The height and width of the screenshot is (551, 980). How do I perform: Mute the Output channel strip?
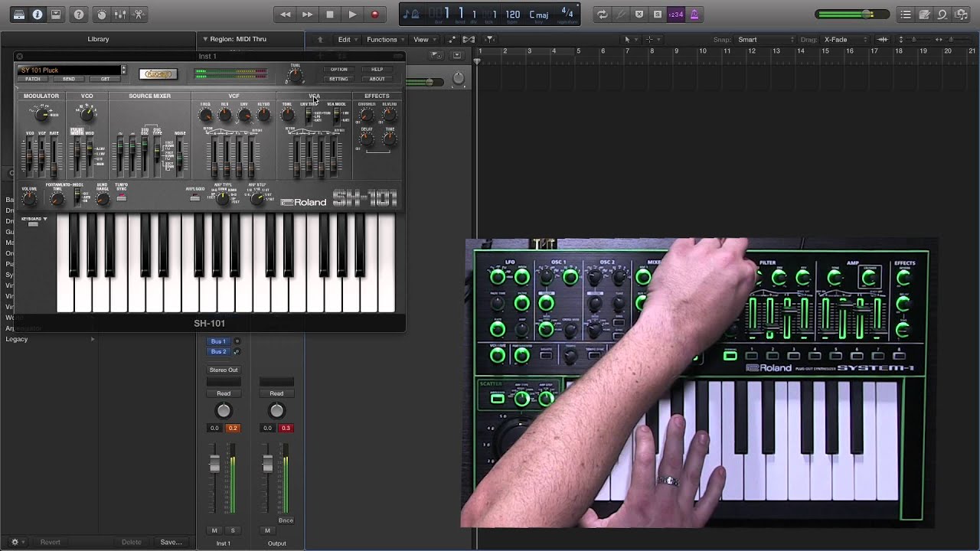267,530
